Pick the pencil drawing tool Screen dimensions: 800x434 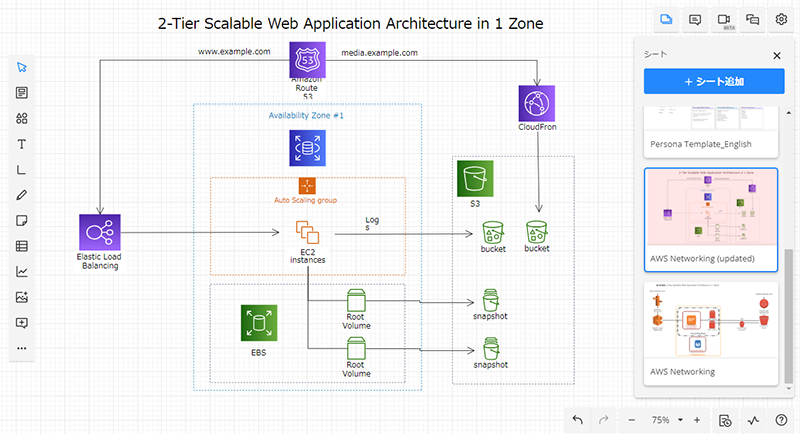(21, 195)
